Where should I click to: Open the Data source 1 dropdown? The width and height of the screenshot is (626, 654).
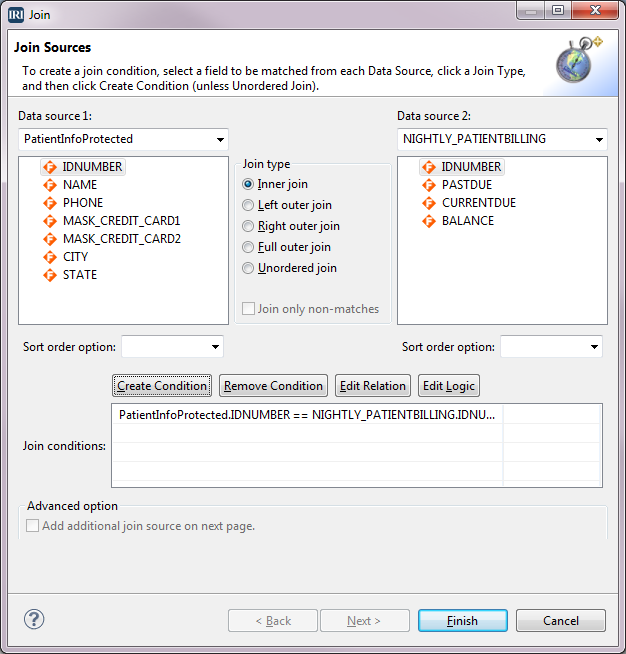(123, 139)
